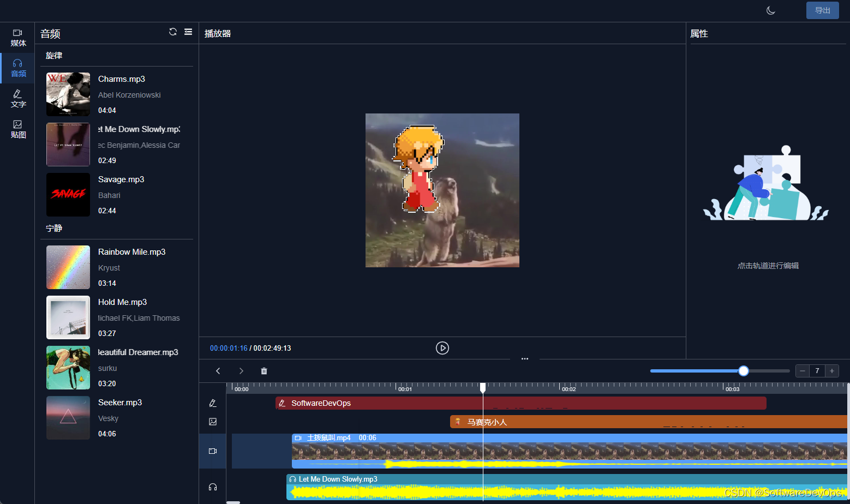Refresh the audio list
850x504 pixels.
pyautogui.click(x=173, y=32)
